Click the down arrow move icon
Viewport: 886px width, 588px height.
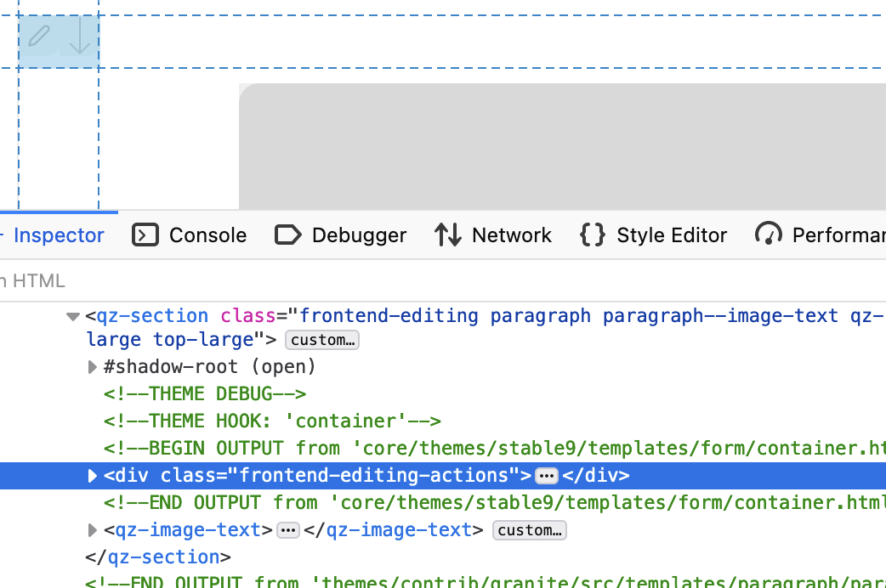(79, 37)
